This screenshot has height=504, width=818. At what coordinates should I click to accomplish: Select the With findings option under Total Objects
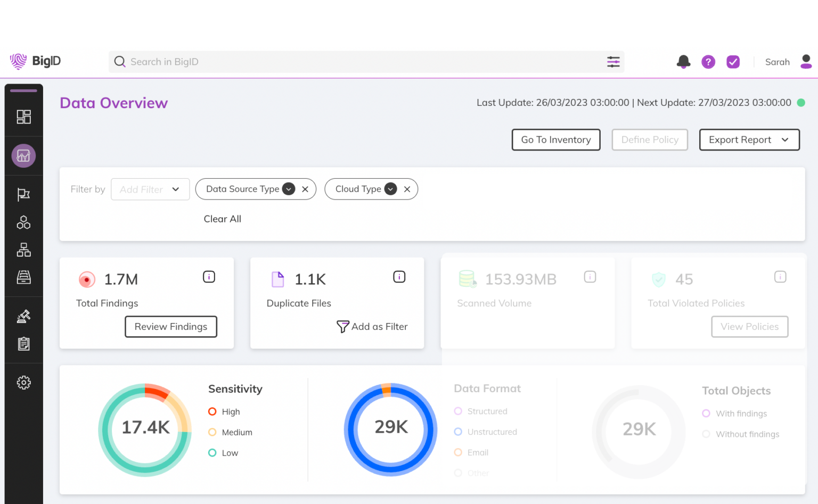707,413
